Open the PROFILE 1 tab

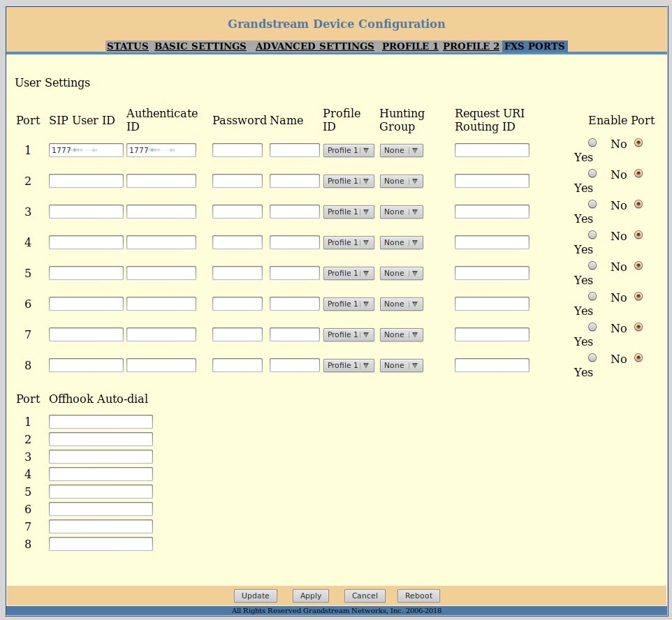click(410, 46)
